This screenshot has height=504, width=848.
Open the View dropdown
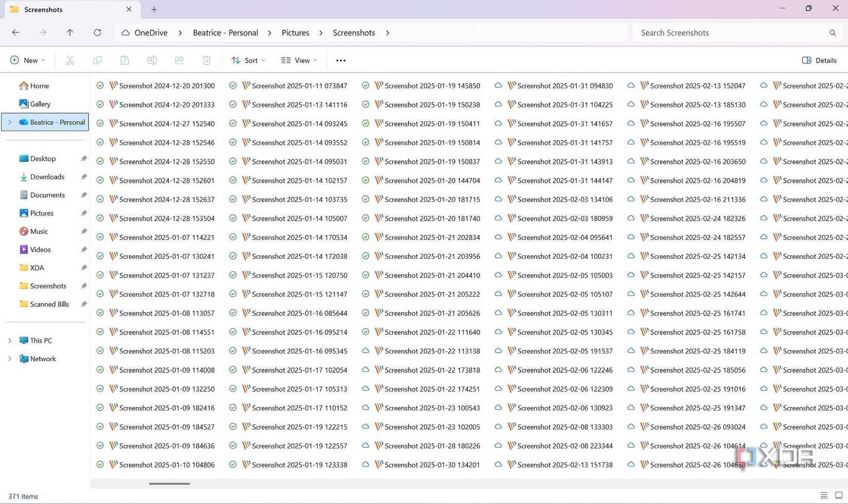299,60
